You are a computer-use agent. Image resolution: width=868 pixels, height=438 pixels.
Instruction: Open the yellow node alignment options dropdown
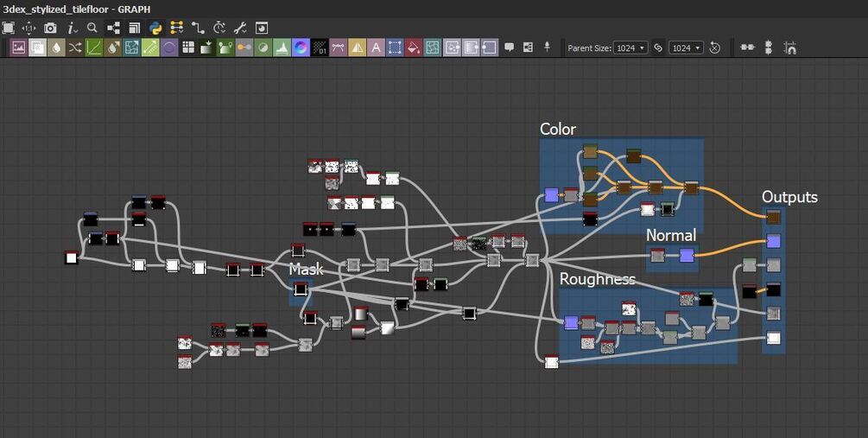(x=176, y=28)
